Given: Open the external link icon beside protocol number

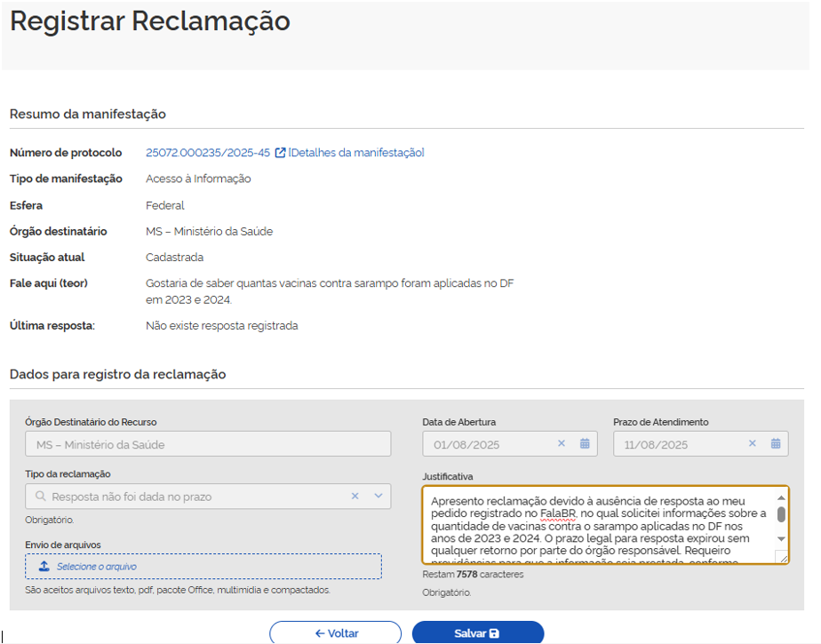Looking at the screenshot, I should tap(280, 153).
